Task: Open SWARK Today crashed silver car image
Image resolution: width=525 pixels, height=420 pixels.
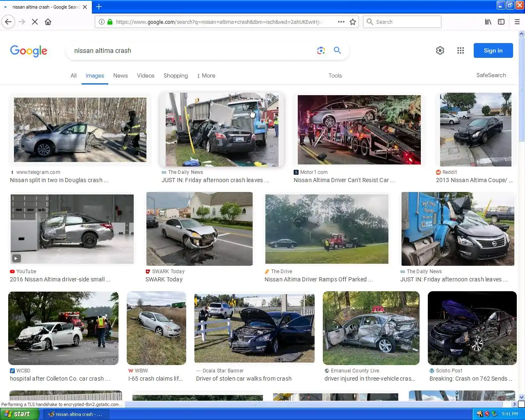Action: tap(200, 229)
